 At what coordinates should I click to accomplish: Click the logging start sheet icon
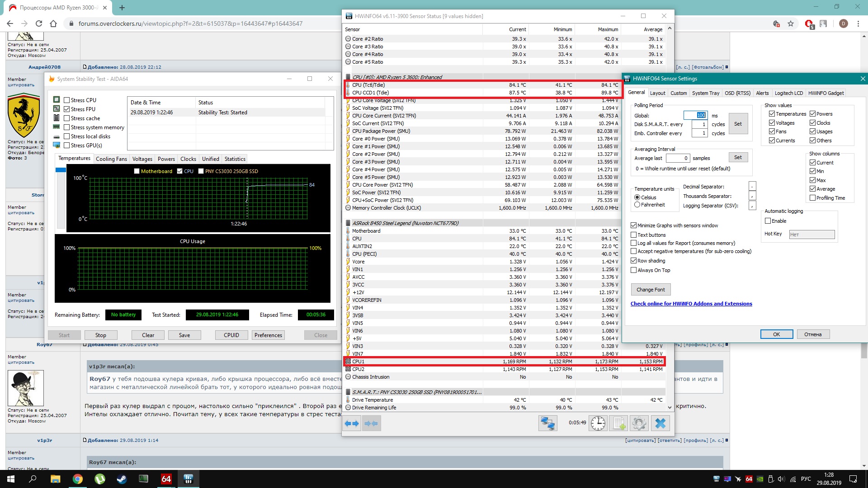click(x=618, y=423)
